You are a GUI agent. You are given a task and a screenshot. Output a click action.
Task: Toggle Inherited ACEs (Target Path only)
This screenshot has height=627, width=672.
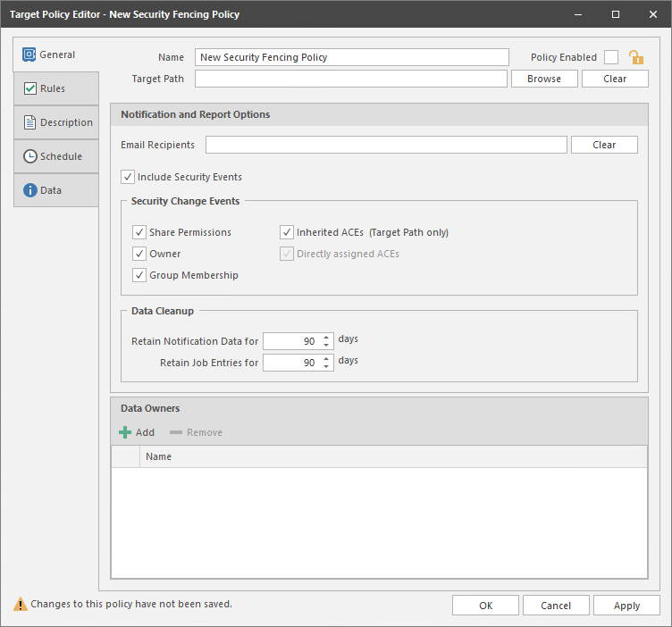pos(287,232)
